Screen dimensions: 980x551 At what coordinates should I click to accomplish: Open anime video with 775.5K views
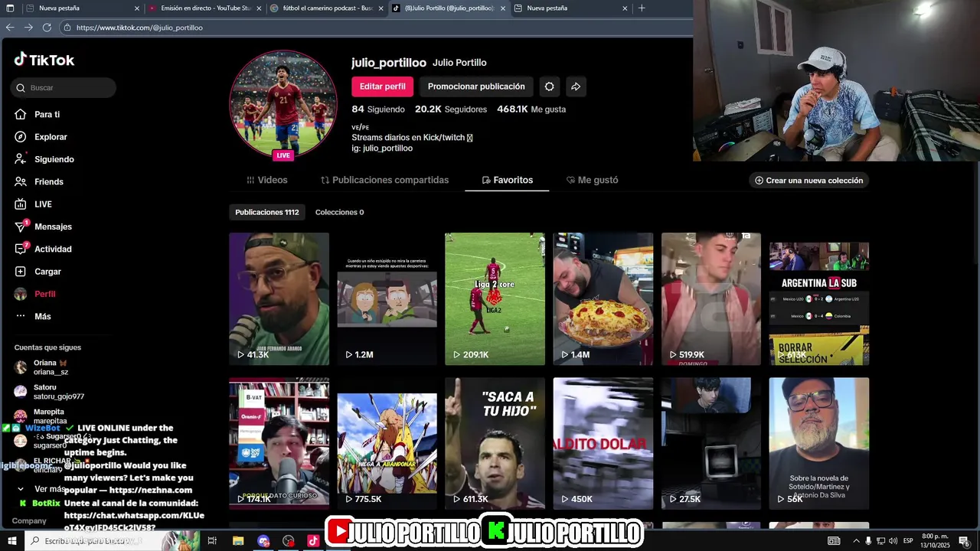click(x=387, y=443)
